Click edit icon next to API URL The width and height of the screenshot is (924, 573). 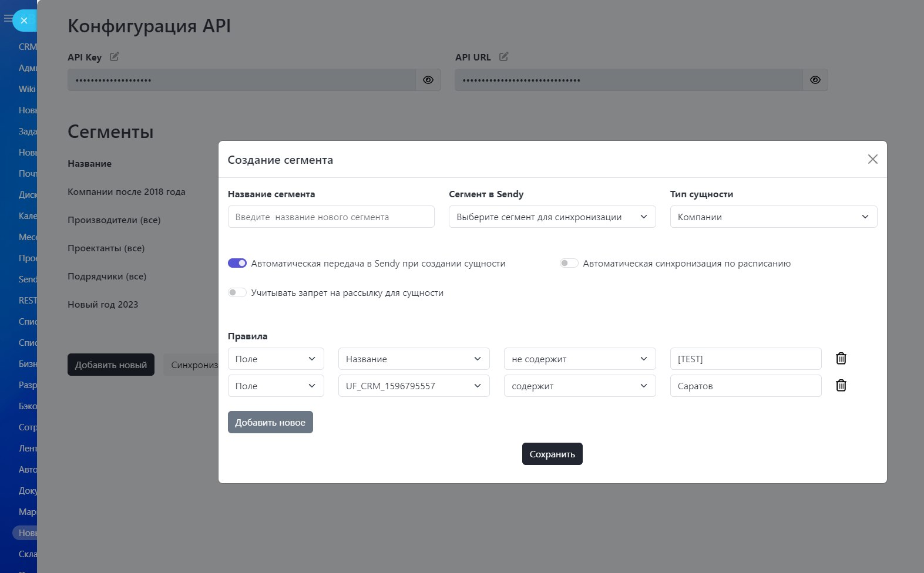point(503,57)
